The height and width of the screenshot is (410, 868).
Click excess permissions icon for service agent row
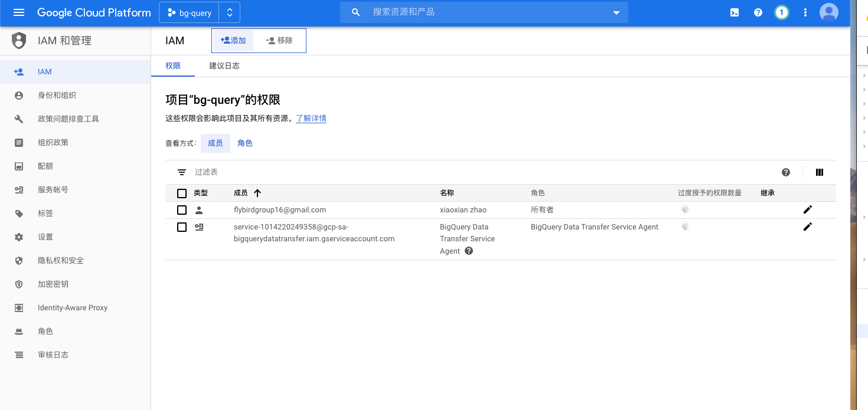tap(685, 227)
